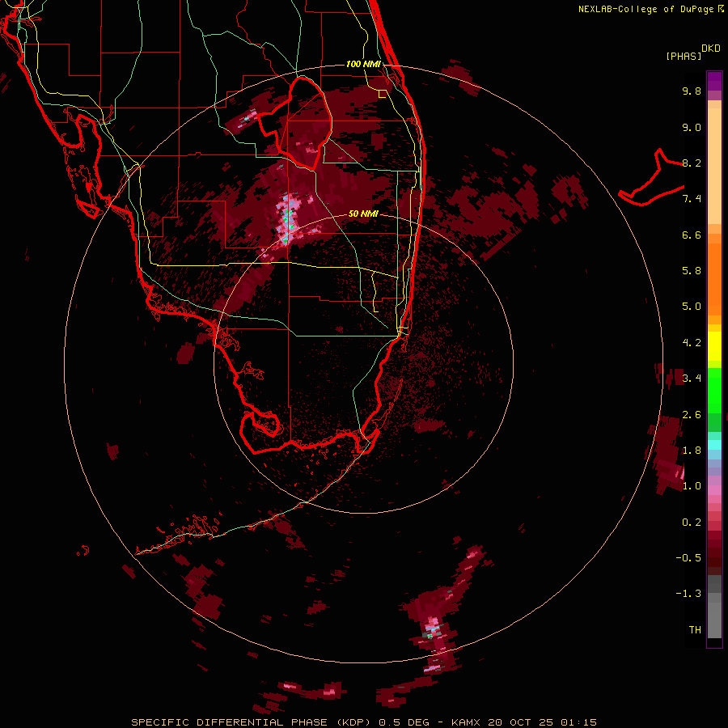This screenshot has height=728, width=728.
Task: Click the [PHAS] legend unit label
Action: click(x=684, y=56)
